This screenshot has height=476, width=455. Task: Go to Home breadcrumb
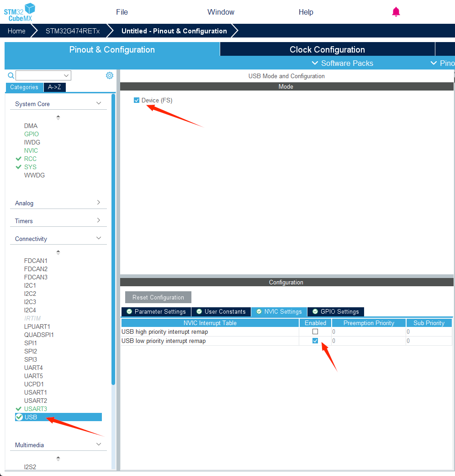16,31
